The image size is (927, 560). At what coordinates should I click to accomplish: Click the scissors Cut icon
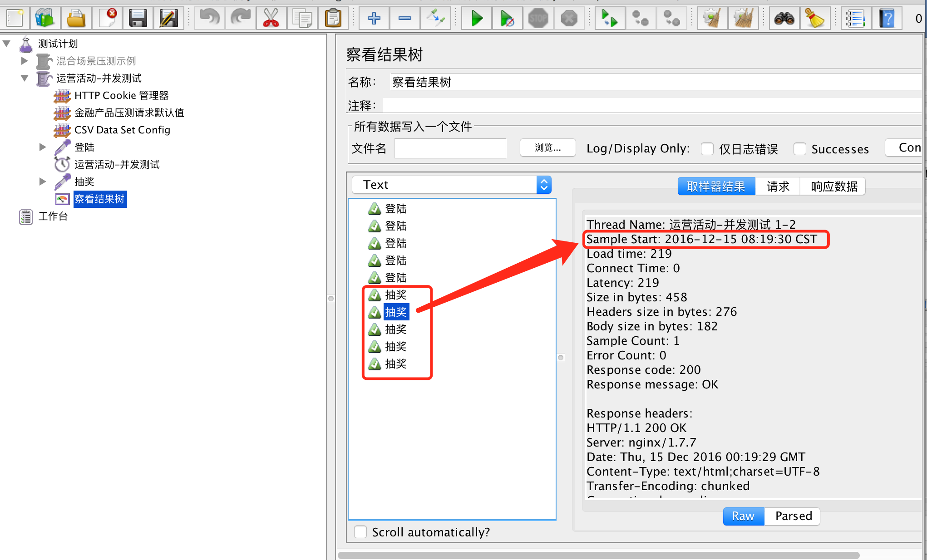[x=271, y=19]
